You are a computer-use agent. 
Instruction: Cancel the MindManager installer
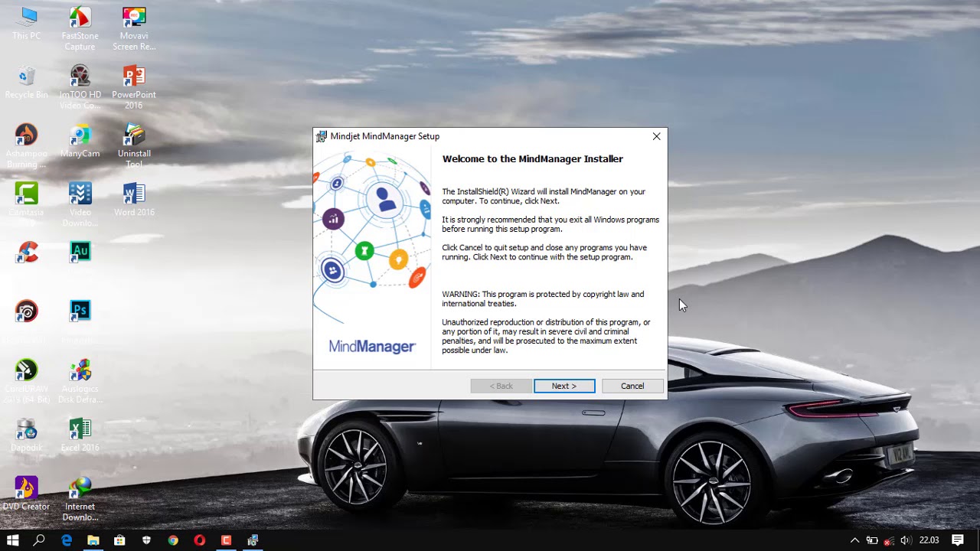point(632,386)
